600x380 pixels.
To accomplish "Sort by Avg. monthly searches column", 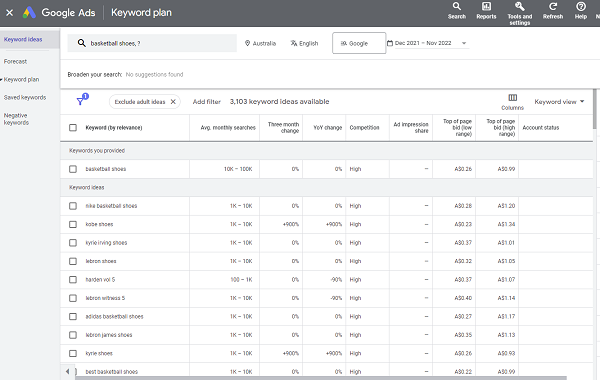I will pos(228,127).
